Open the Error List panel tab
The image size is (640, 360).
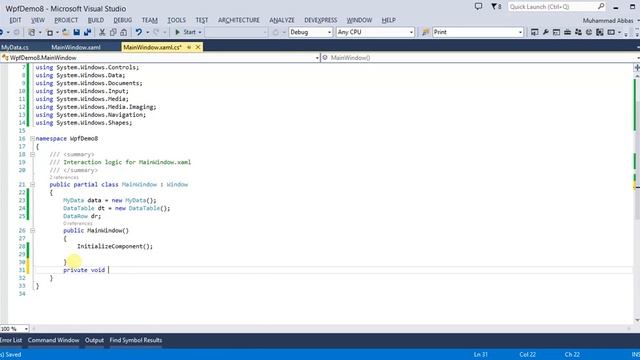click(x=11, y=340)
